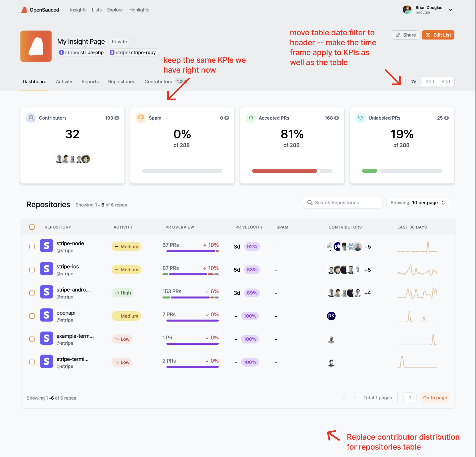Open the Insights menu item
Viewport: 476px width, 457px height.
(78, 10)
